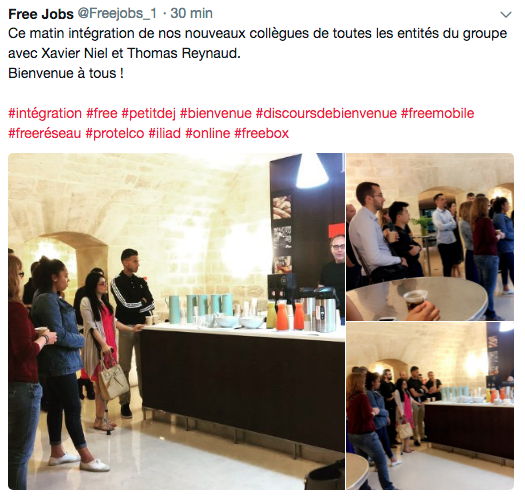Image resolution: width=525 pixels, height=500 pixels.
Task: Click the #freebox hashtag
Action: (261, 134)
